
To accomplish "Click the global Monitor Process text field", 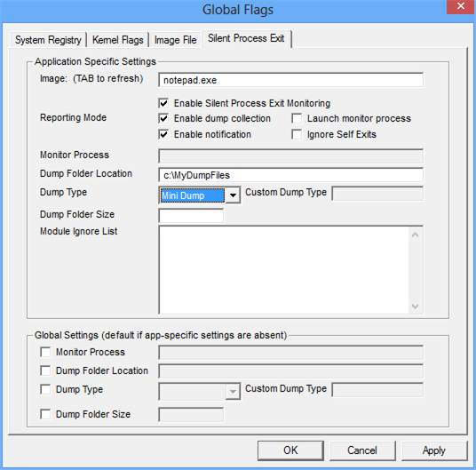I will tap(290, 353).
